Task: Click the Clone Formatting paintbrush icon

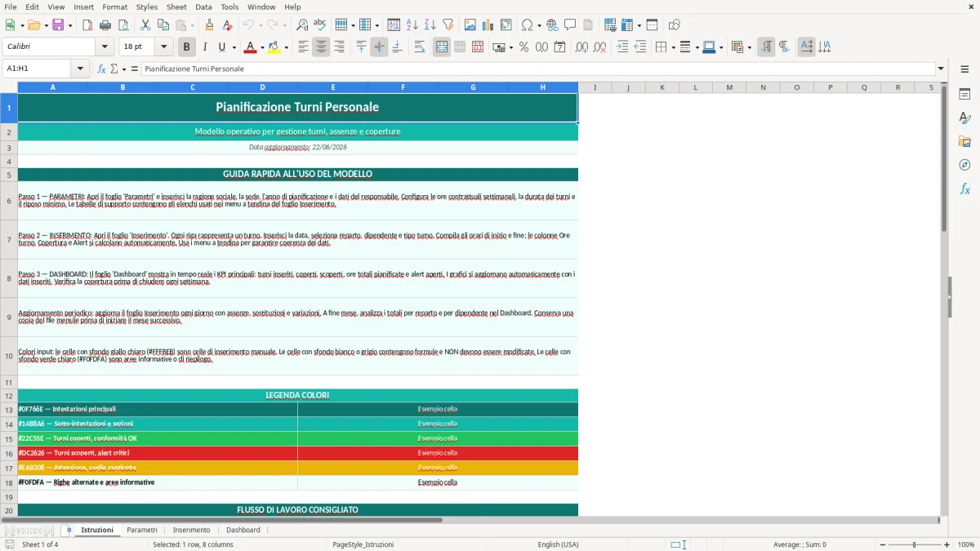Action: click(x=210, y=25)
